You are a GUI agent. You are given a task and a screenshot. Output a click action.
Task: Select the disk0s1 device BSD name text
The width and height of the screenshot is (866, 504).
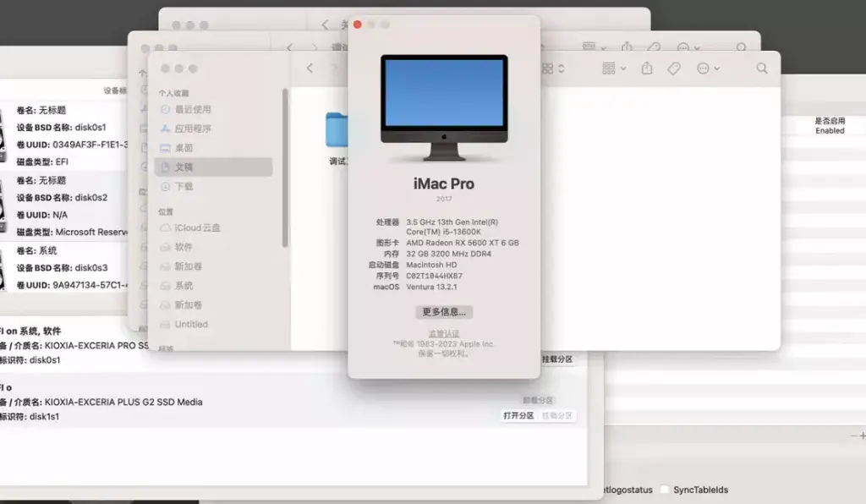pyautogui.click(x=61, y=128)
